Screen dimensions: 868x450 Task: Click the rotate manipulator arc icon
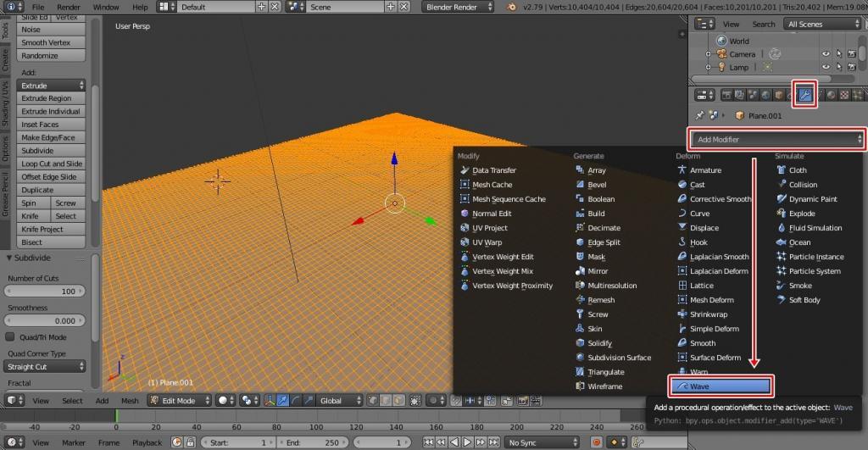click(x=296, y=400)
